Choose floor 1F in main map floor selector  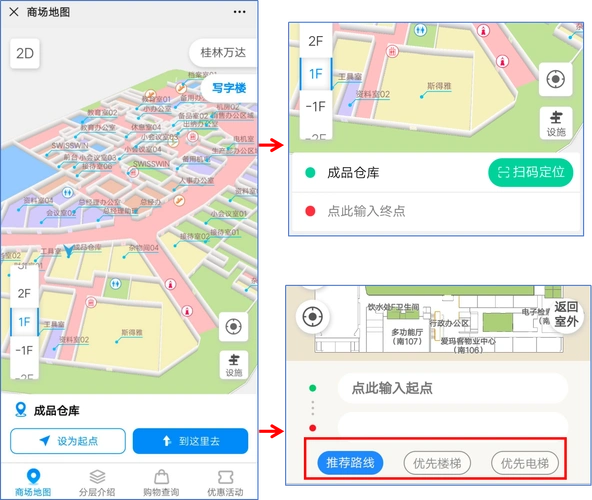click(x=24, y=322)
